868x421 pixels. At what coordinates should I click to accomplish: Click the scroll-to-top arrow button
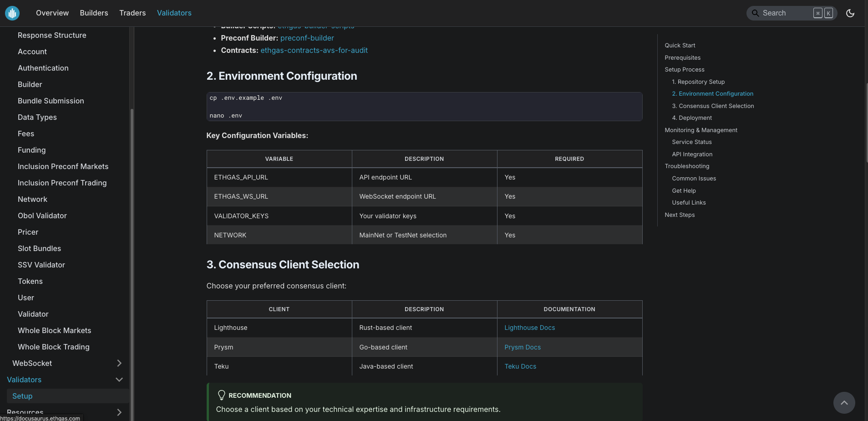(844, 403)
